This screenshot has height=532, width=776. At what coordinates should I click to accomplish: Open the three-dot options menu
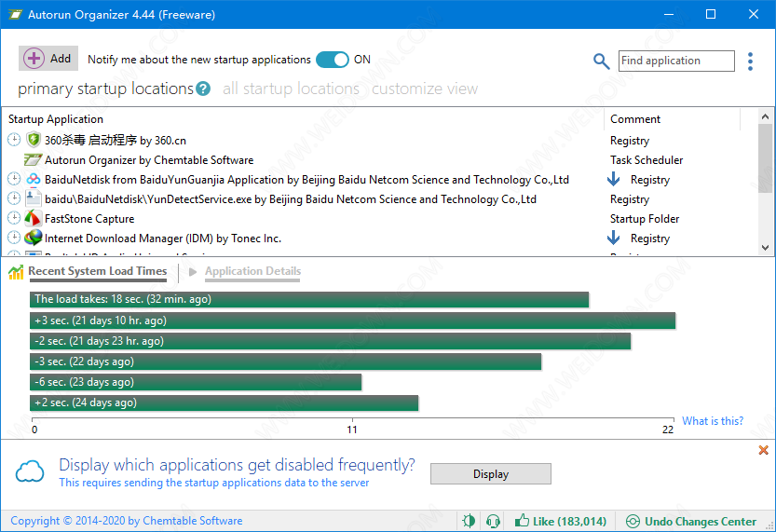[x=750, y=61]
